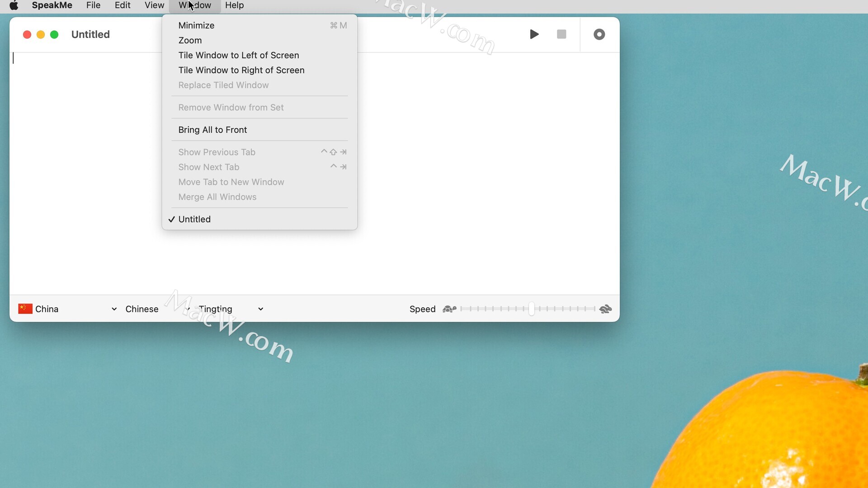Click the Speed label
Viewport: 868px width, 488px height.
[422, 309]
